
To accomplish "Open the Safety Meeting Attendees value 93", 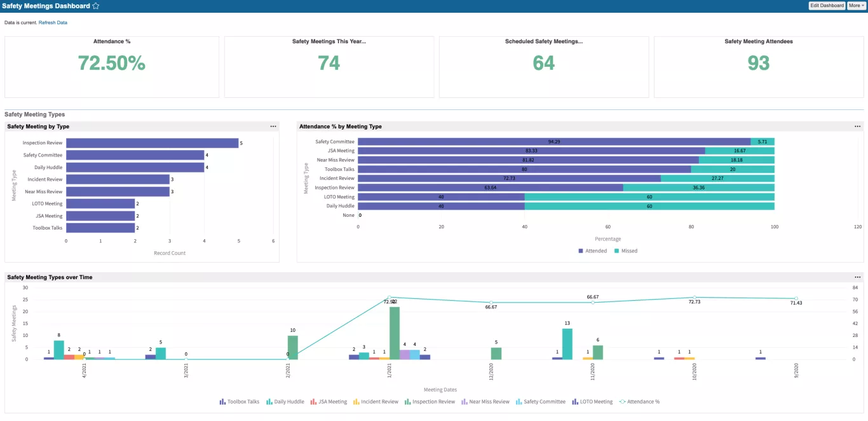I will pos(759,63).
